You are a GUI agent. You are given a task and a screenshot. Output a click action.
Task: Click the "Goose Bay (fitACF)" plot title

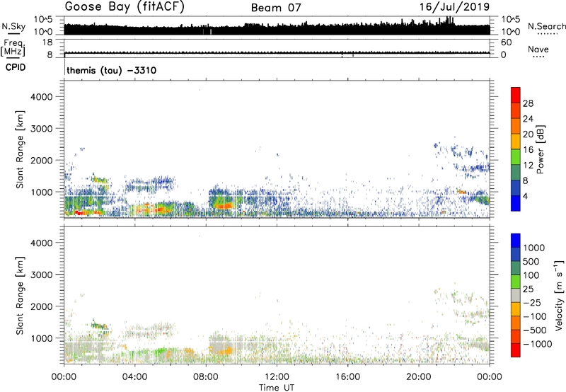coord(125,7)
